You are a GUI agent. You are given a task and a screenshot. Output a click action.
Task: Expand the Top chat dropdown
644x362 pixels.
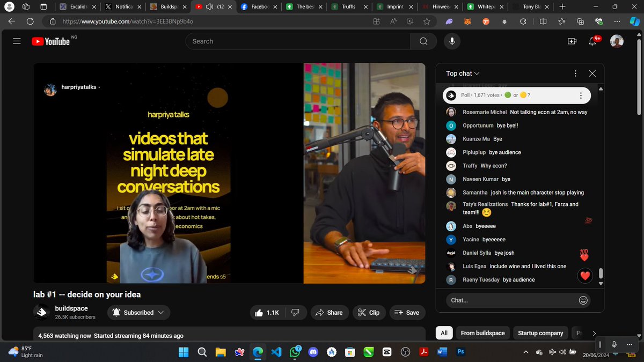[463, 73]
